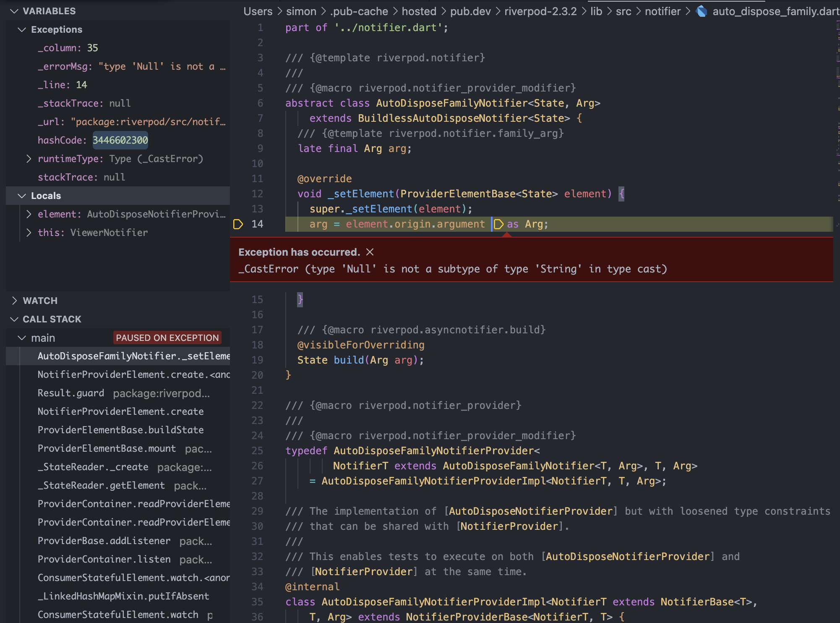The height and width of the screenshot is (623, 840).
Task: Select the ProviderContainer.listen call stack entry
Action: (104, 559)
